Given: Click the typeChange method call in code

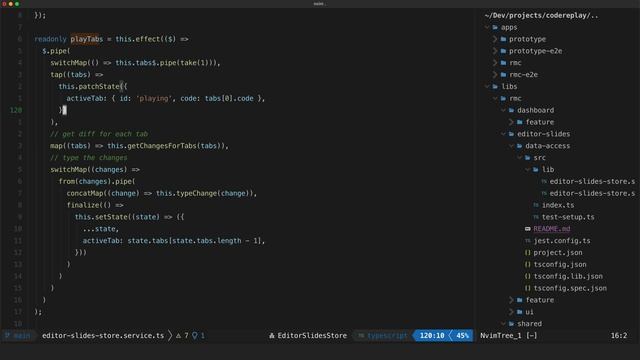Looking at the screenshot, I should point(197,193).
